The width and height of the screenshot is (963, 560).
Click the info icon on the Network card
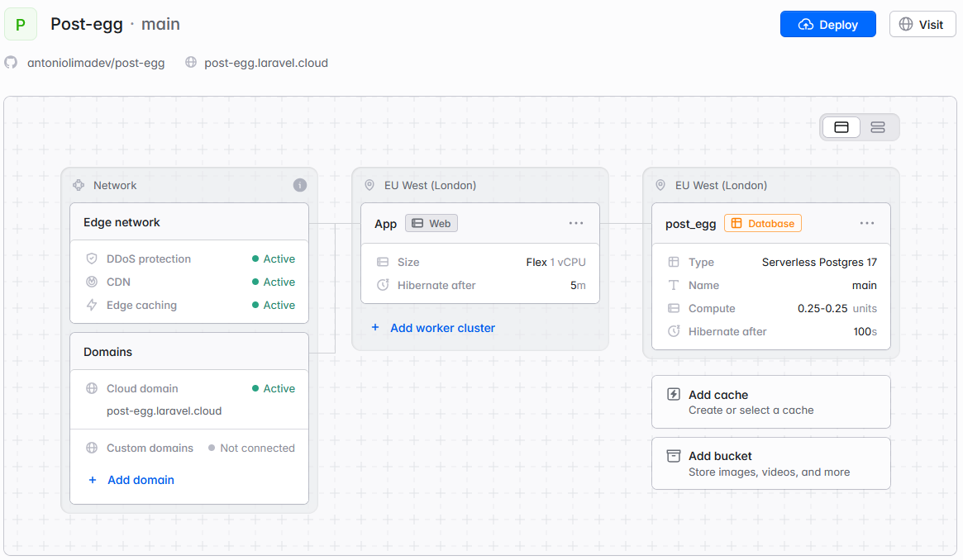(x=299, y=185)
